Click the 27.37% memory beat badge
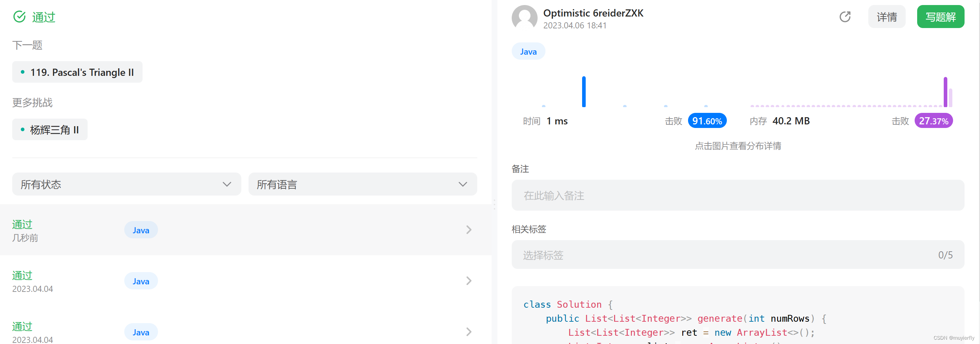The height and width of the screenshot is (344, 980). pyautogui.click(x=933, y=121)
